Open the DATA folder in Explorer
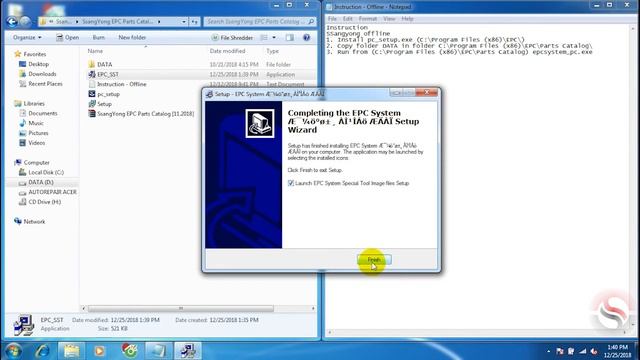640x360 pixels. 104,64
